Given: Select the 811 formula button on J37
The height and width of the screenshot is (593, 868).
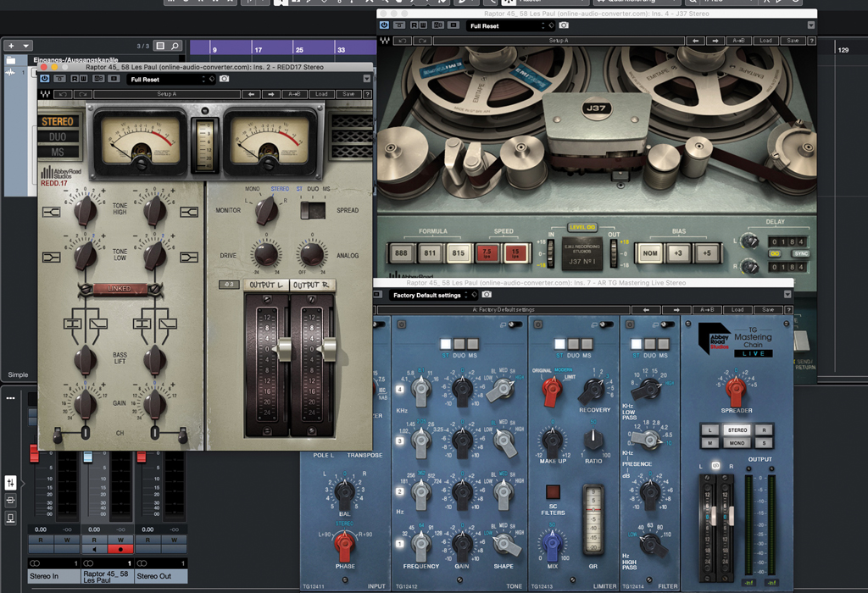Looking at the screenshot, I should (430, 252).
